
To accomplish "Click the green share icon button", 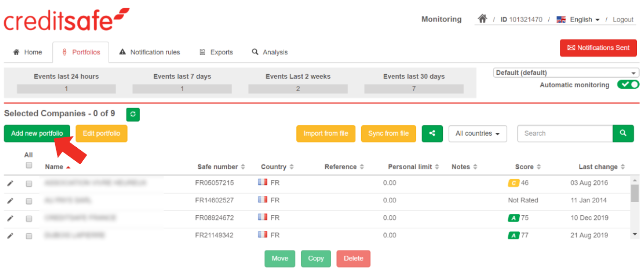I will [x=432, y=134].
